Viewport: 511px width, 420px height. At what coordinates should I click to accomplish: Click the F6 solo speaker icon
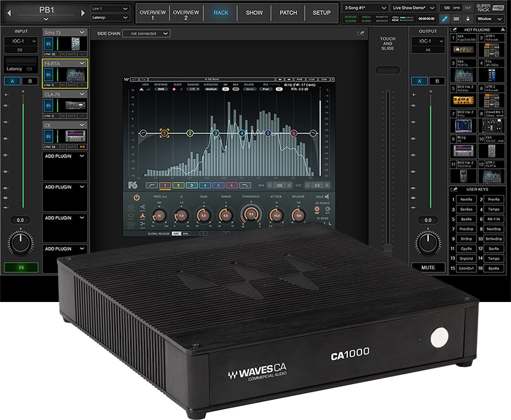[x=327, y=196]
